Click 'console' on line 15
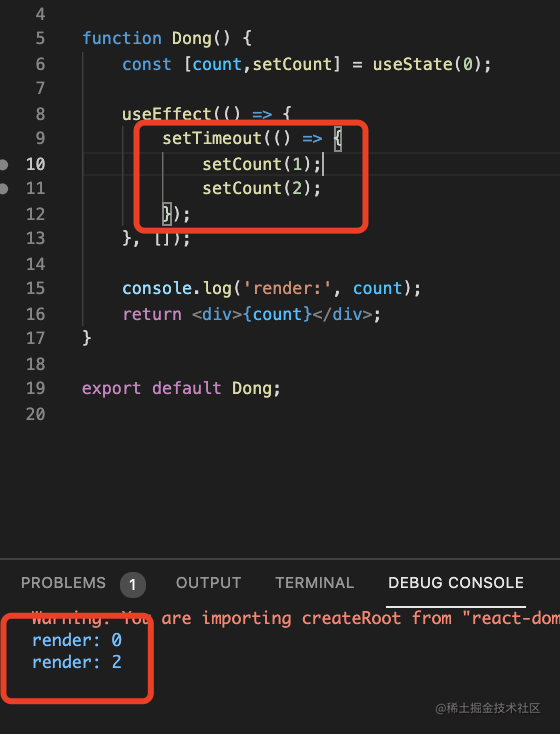This screenshot has height=734, width=560. point(156,288)
